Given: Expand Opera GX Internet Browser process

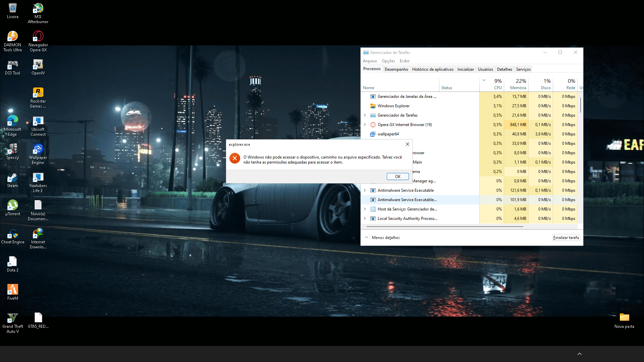Looking at the screenshot, I should (365, 124).
